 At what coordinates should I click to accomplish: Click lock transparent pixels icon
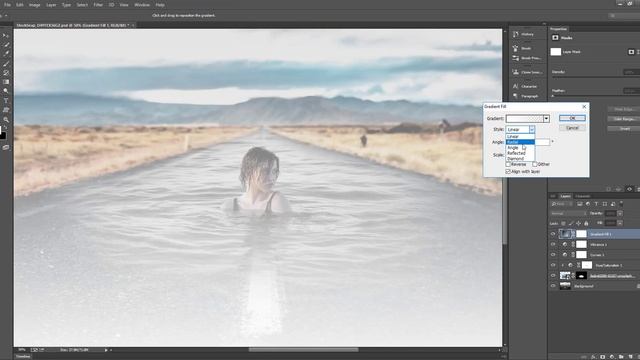(563, 223)
